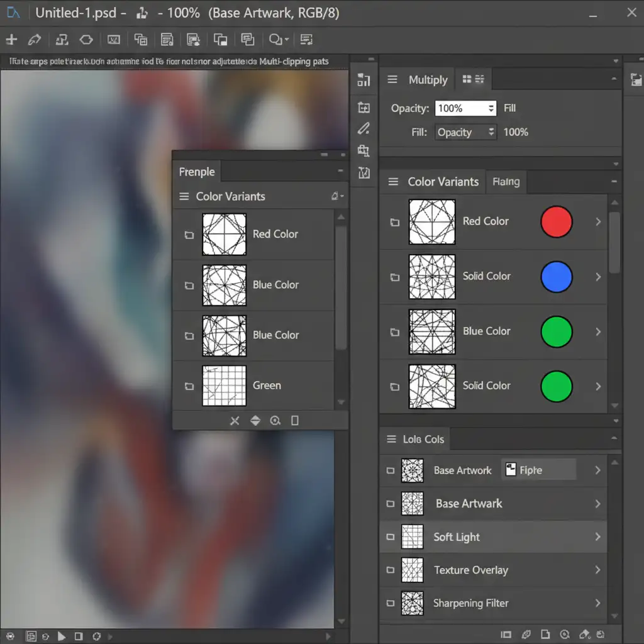Toggle visibility of the Texture Overlay layer
The image size is (644, 644).
click(x=391, y=570)
